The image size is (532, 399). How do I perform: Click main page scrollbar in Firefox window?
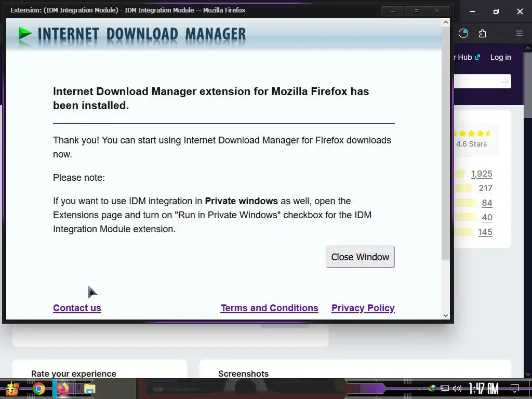pos(528,85)
